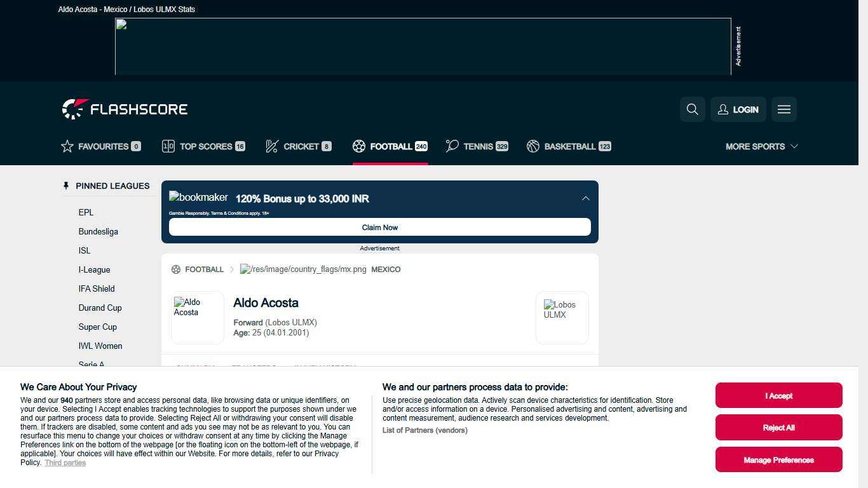Expand the More Sports dropdown
Screen dimensions: 868x488
[761, 146]
